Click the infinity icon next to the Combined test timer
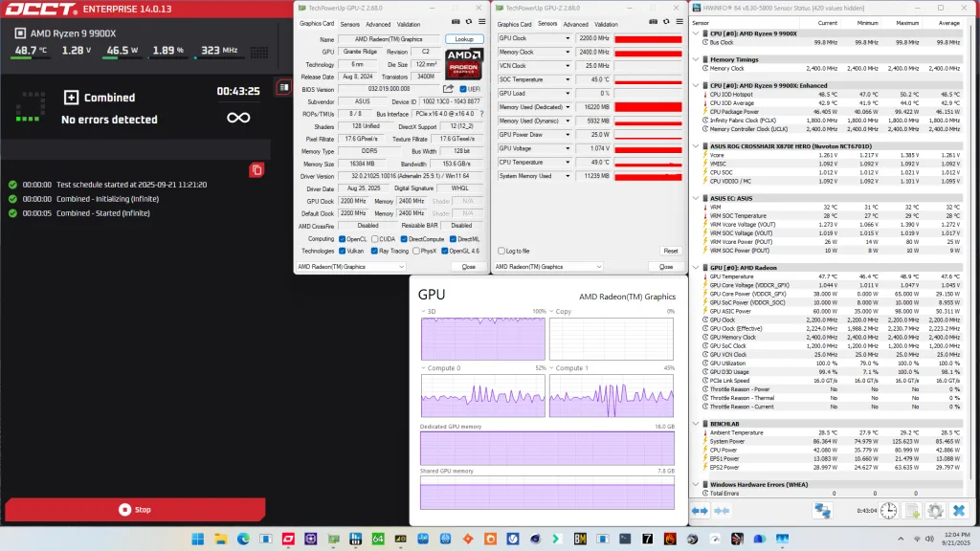The image size is (980, 551). (x=240, y=118)
